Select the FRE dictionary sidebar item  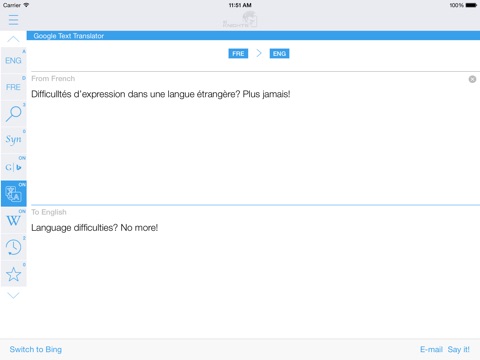[x=14, y=87]
